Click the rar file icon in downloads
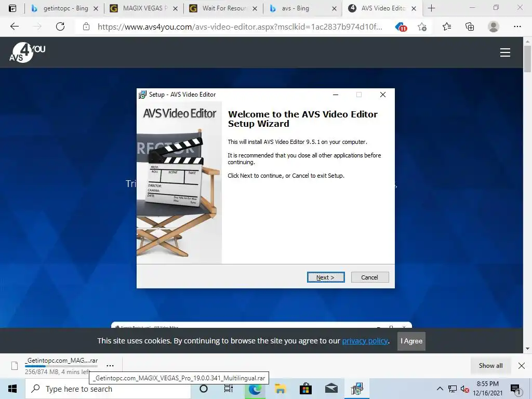Screen dimensions: 532x399 (x=15, y=366)
